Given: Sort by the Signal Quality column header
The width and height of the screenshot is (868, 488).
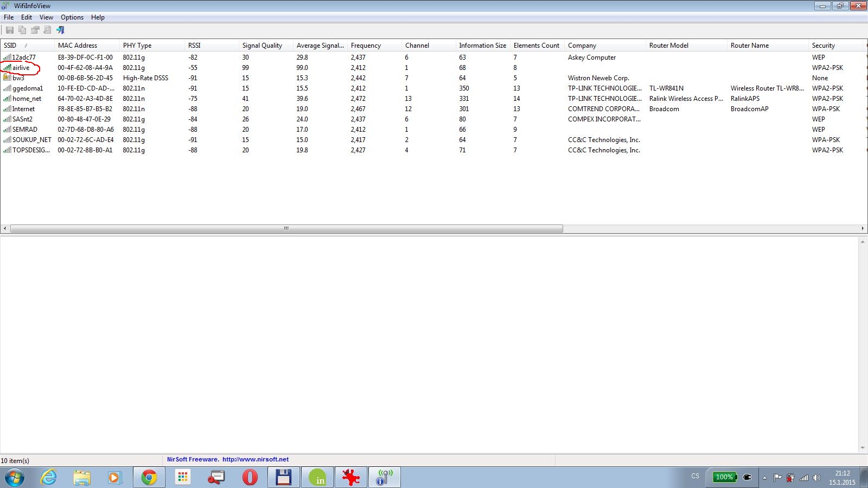Looking at the screenshot, I should coord(266,46).
